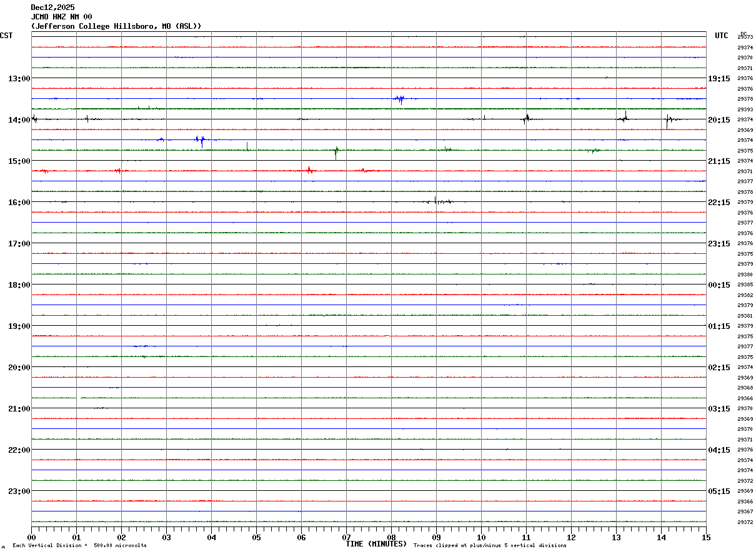
Task: Click the 19:15 UTC time label
Action: [x=719, y=79]
